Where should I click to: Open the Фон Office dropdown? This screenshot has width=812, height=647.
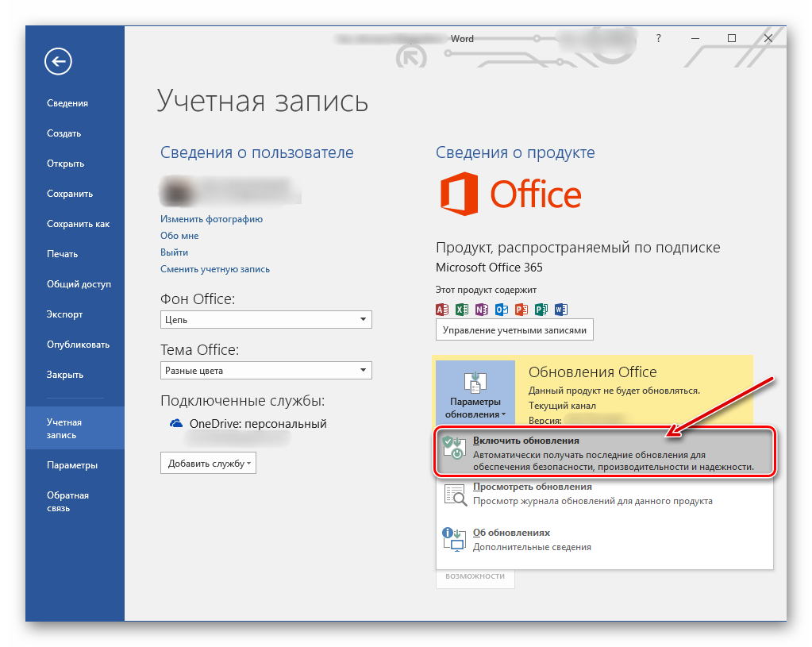click(x=266, y=319)
